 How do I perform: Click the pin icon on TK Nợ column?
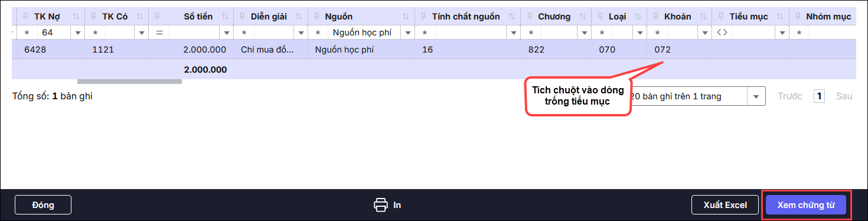[x=24, y=17]
